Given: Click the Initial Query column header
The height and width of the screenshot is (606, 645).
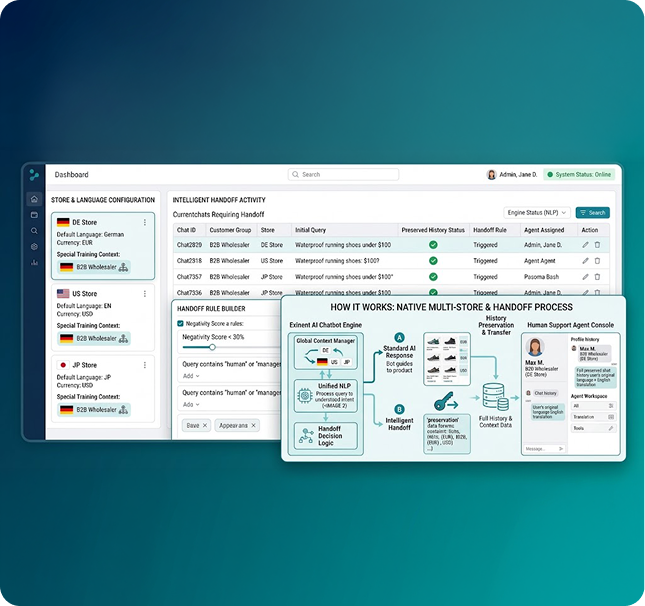Looking at the screenshot, I should point(310,230).
